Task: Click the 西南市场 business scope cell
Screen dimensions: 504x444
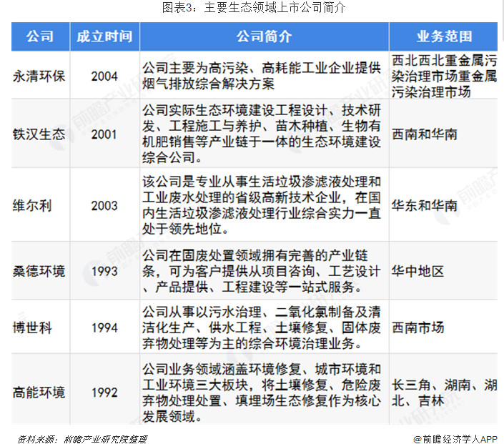Action: point(418,327)
